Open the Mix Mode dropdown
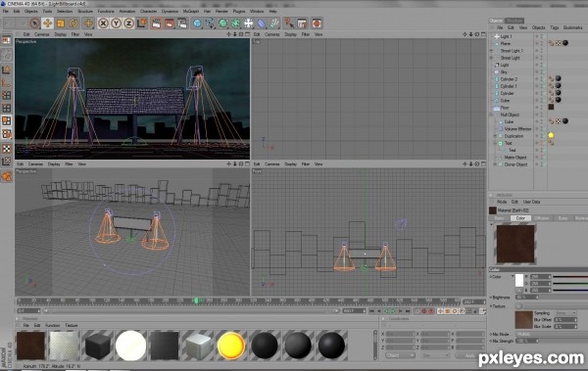The image size is (588, 371). point(552,334)
